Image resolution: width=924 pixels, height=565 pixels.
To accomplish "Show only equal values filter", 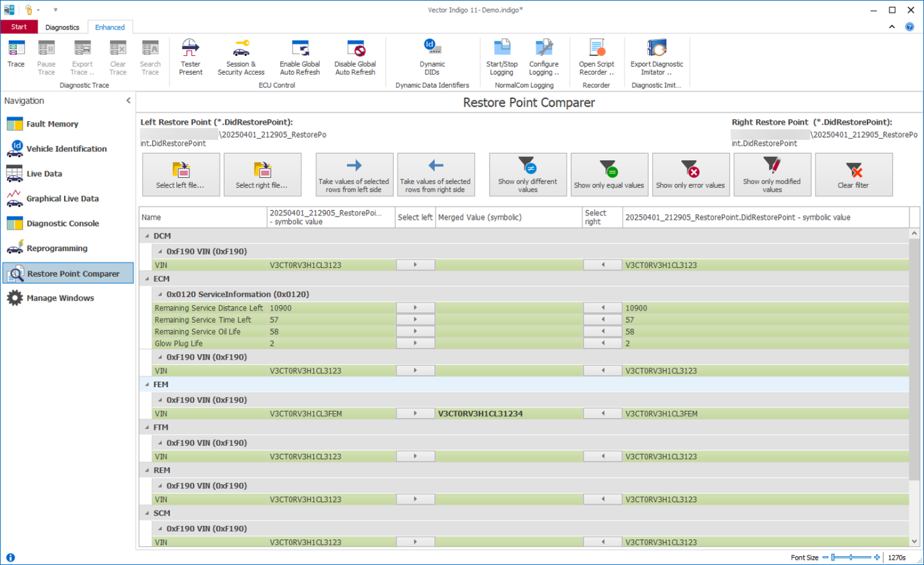I will pyautogui.click(x=609, y=175).
